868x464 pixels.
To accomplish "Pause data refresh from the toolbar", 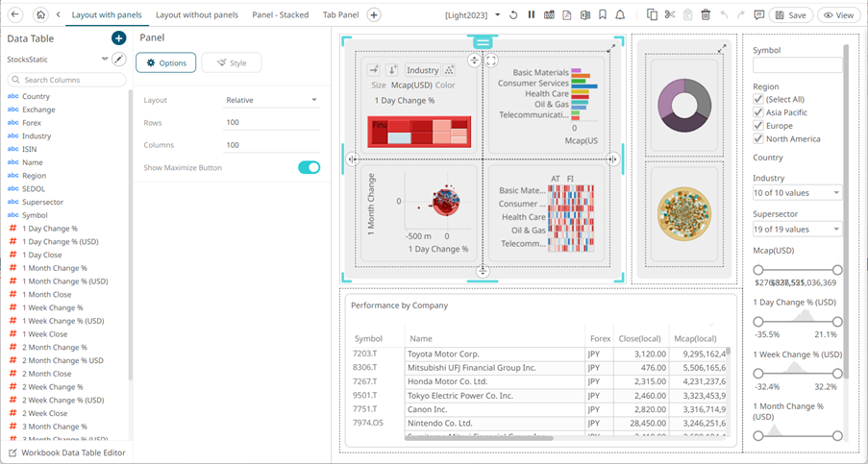I will coord(531,15).
